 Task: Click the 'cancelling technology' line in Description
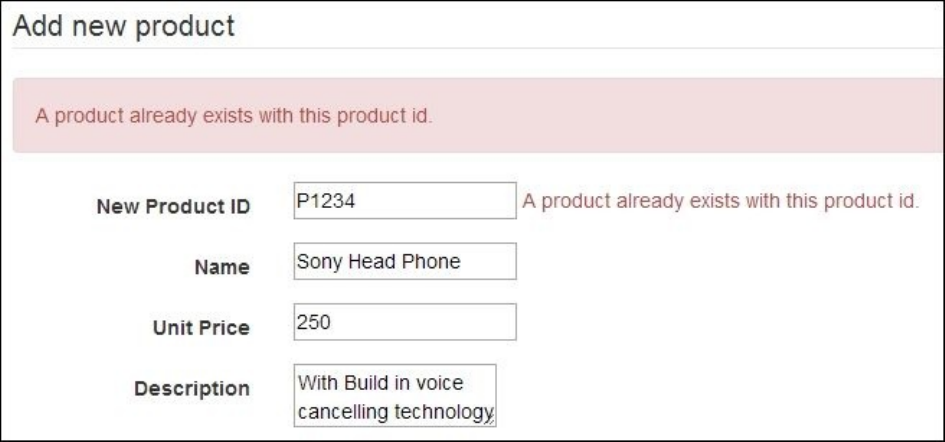click(393, 411)
